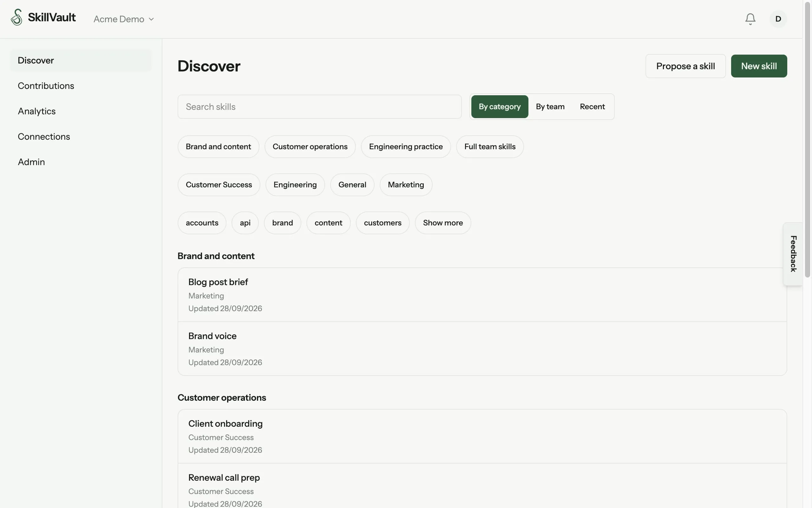812x508 pixels.
Task: Open the Client onboarding skill
Action: click(x=482, y=437)
